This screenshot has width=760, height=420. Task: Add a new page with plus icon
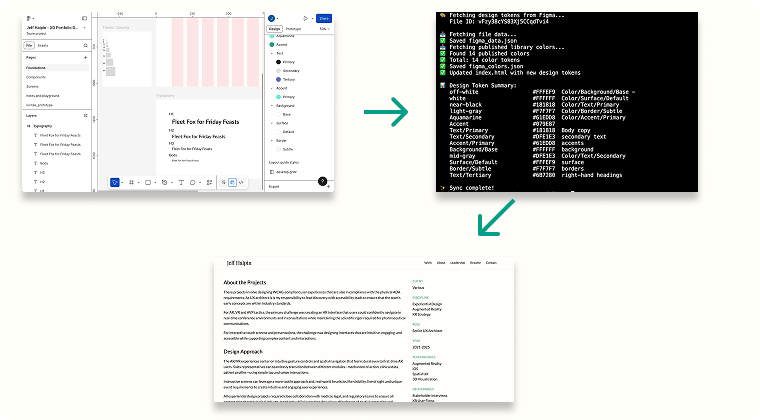[x=86, y=58]
